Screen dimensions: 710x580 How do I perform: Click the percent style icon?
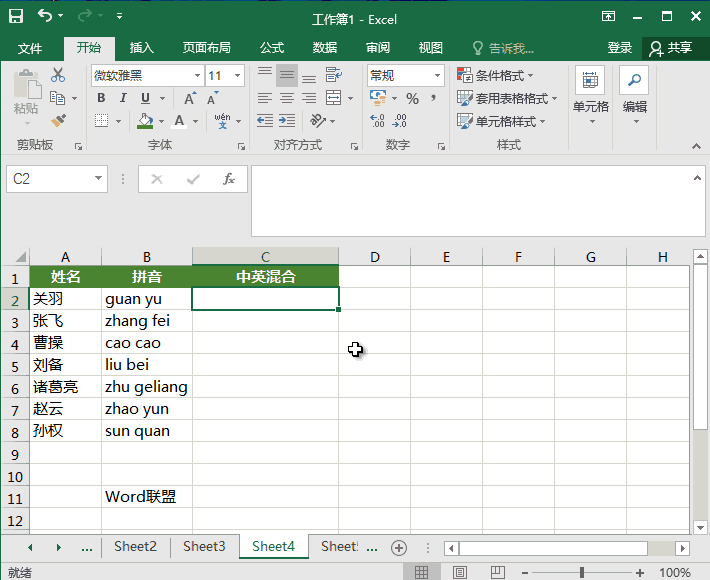(x=412, y=98)
